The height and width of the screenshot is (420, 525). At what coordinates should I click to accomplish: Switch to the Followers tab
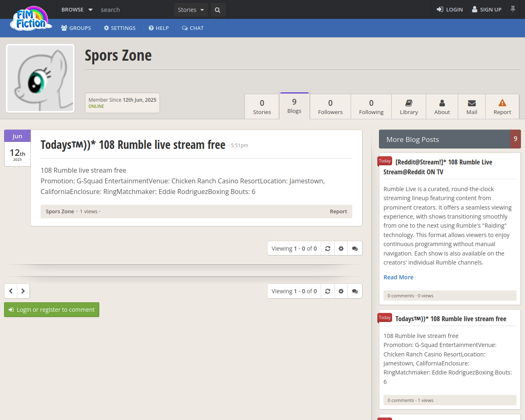pyautogui.click(x=330, y=107)
